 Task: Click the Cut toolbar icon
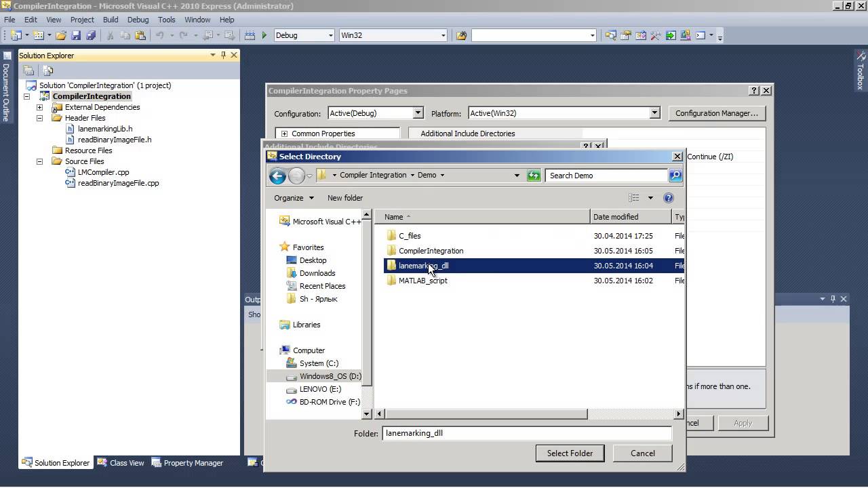110,35
